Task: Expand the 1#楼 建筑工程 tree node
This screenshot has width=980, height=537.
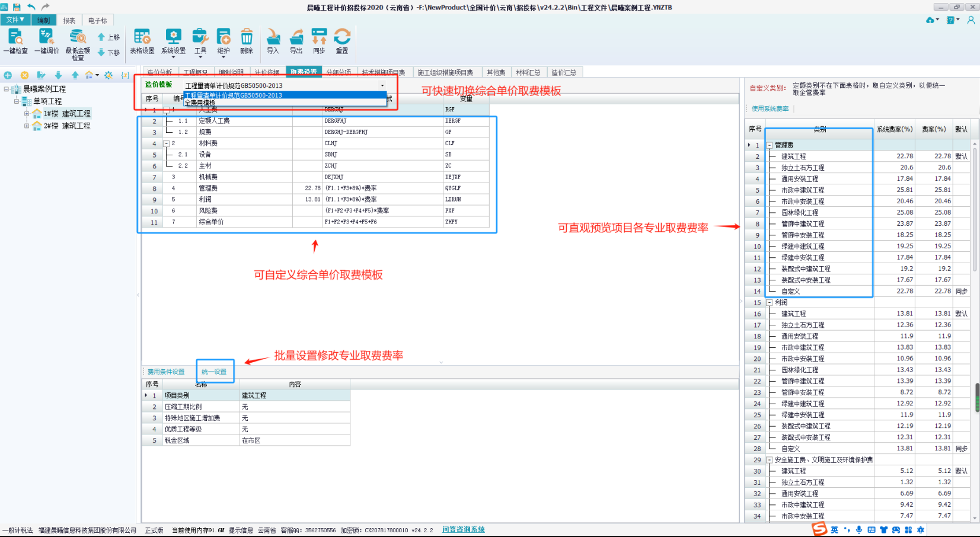Action: [27, 113]
